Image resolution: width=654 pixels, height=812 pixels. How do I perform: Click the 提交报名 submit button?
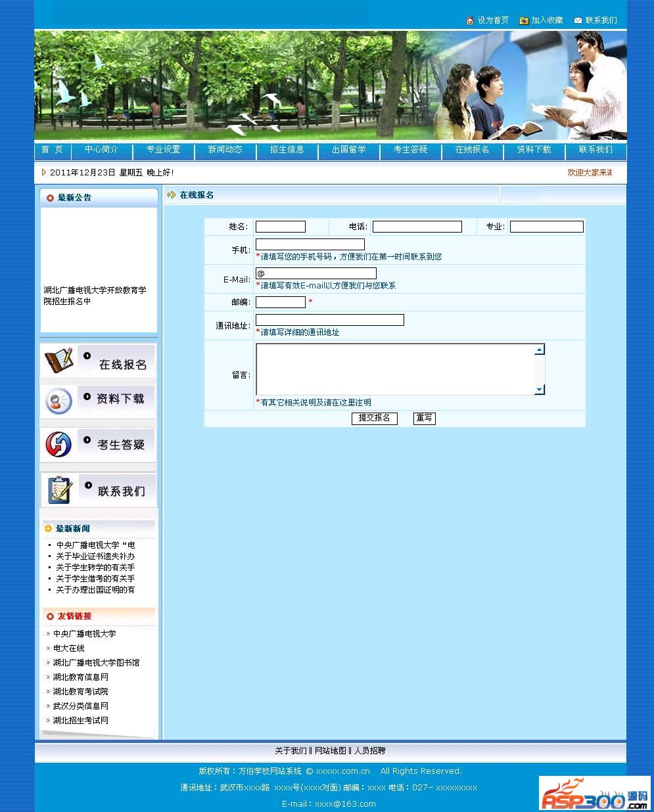pyautogui.click(x=375, y=418)
